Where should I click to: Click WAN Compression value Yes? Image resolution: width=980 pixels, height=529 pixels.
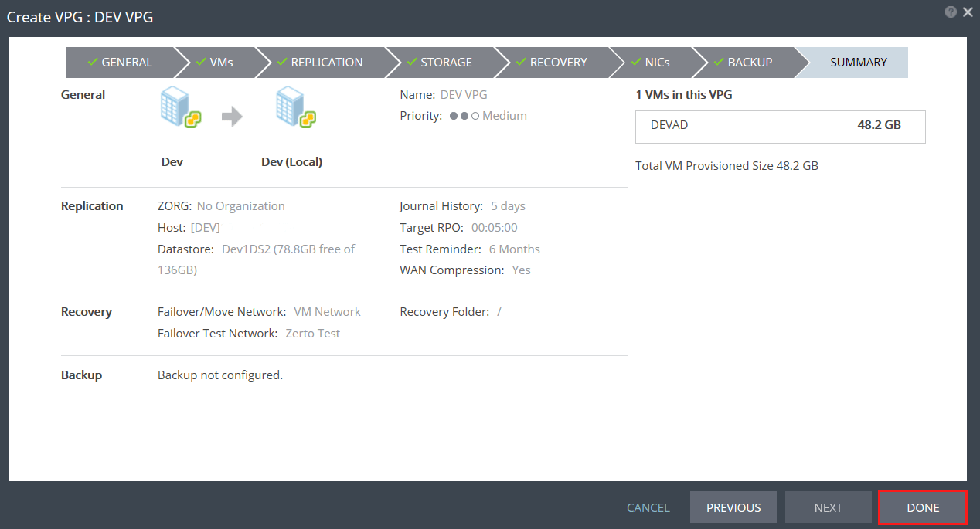tap(522, 270)
